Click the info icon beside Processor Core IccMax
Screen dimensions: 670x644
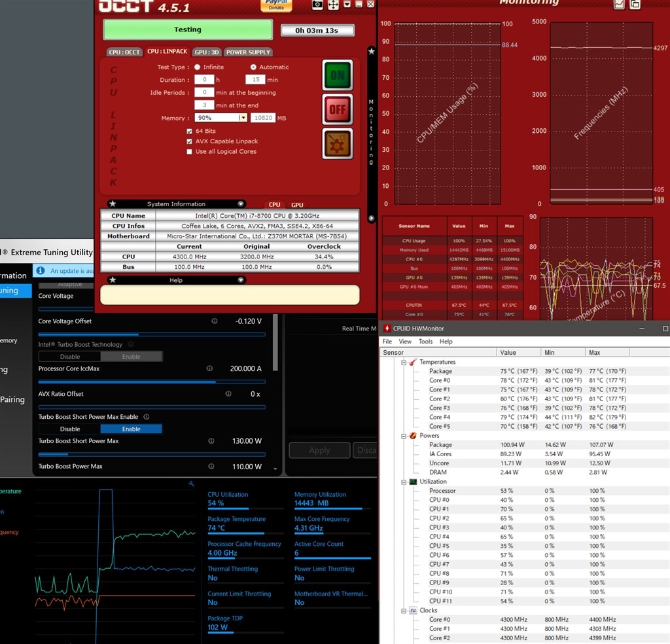[210, 368]
